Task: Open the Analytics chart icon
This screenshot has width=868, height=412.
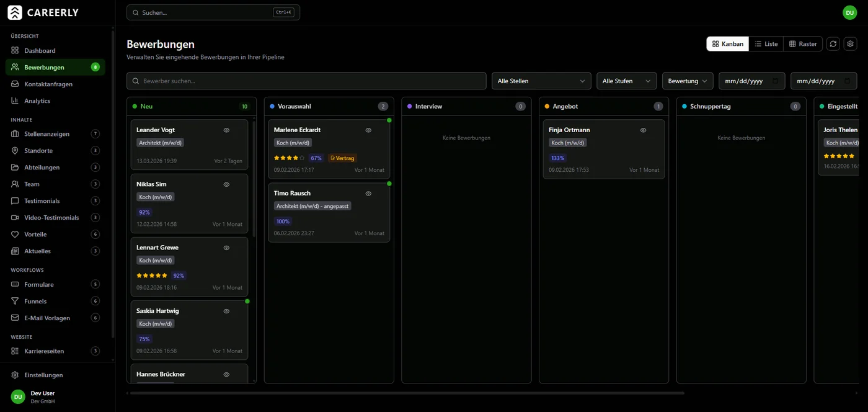Action: point(15,101)
